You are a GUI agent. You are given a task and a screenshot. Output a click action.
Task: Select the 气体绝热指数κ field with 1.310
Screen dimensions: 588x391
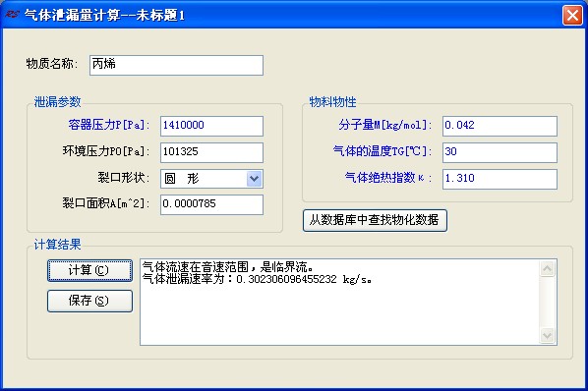[x=500, y=179]
